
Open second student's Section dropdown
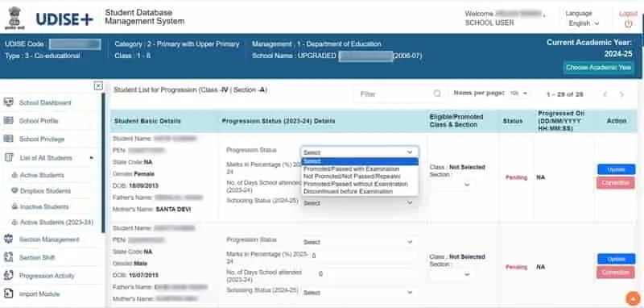(x=451, y=274)
